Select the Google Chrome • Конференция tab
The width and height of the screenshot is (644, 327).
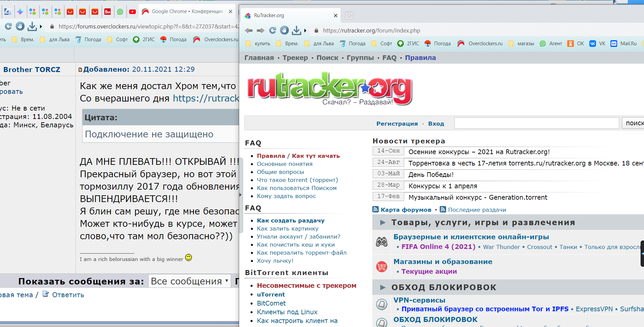coord(187,11)
